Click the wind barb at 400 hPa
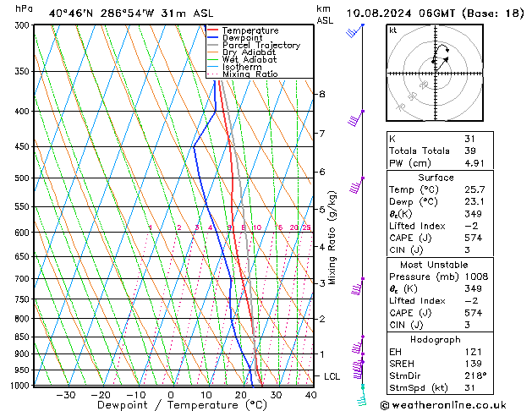Viewport: 532px width, 411px height. pos(356,118)
